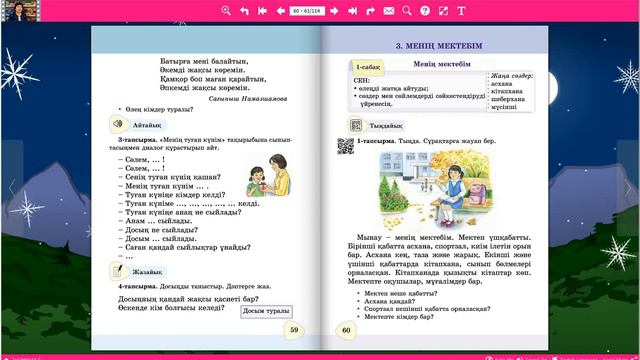The image size is (640, 360).
Task: Click the page number field 60 - 61/114
Action: coord(307,11)
